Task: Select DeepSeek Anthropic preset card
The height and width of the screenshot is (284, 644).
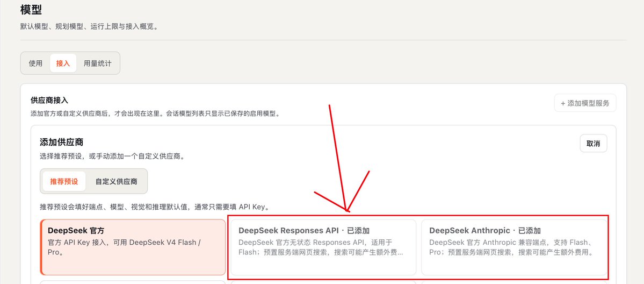Action: click(514, 247)
